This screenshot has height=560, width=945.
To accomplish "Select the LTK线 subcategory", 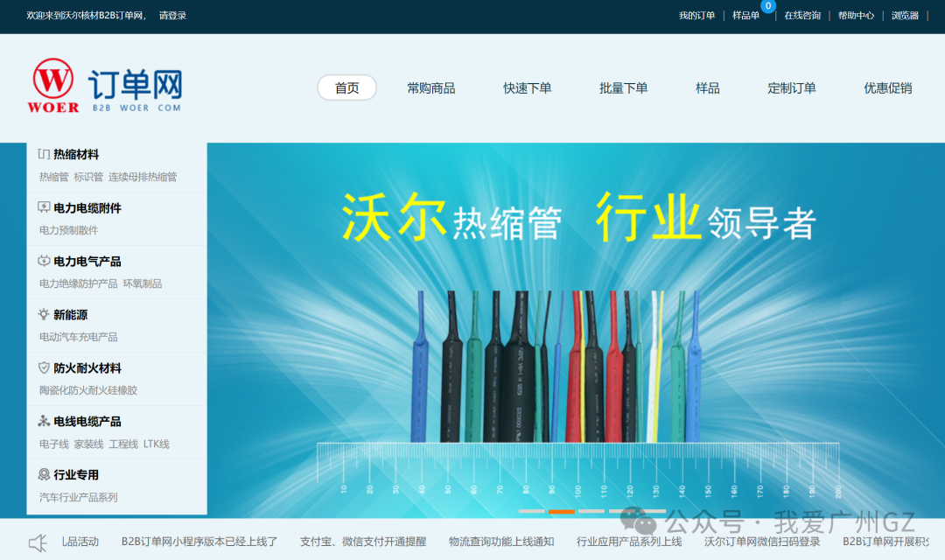I will pos(156,444).
